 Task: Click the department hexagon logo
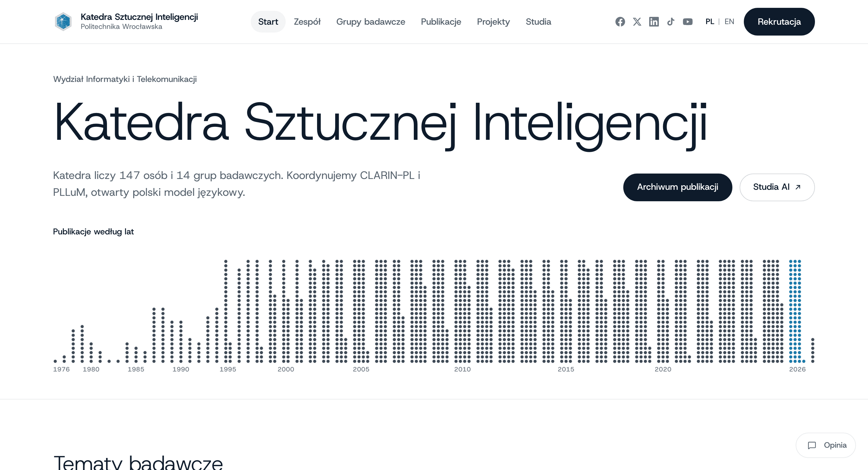63,22
